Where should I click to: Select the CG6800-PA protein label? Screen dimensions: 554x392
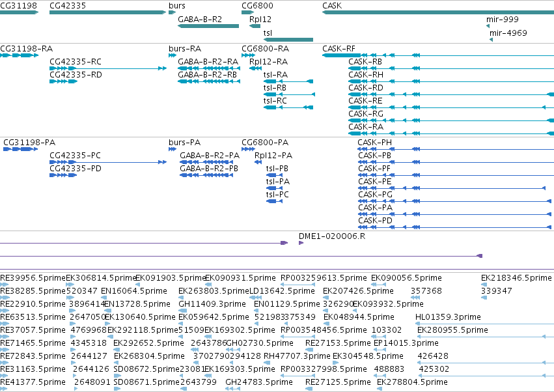(265, 143)
